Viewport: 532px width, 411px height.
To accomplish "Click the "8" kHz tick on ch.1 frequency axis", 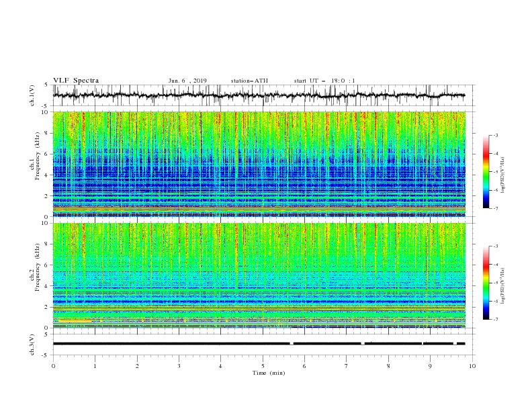I will (x=46, y=133).
